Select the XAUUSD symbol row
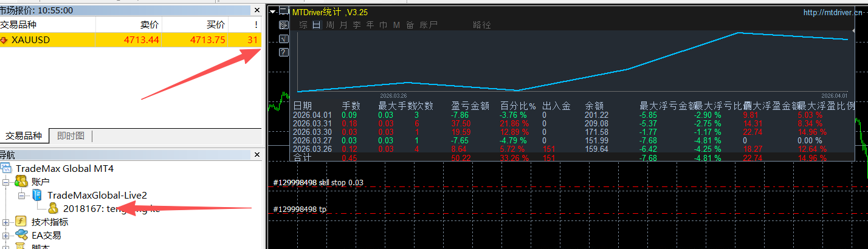Screen dimensions: 868x249 coord(131,40)
